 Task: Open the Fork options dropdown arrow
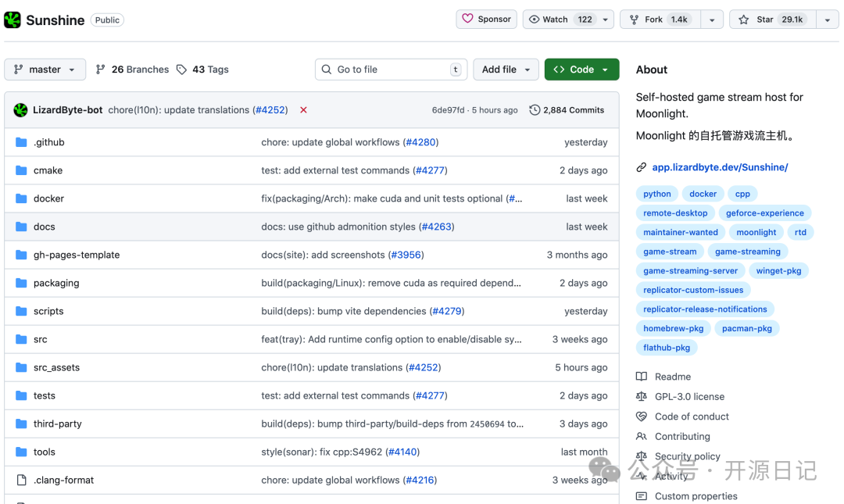711,20
